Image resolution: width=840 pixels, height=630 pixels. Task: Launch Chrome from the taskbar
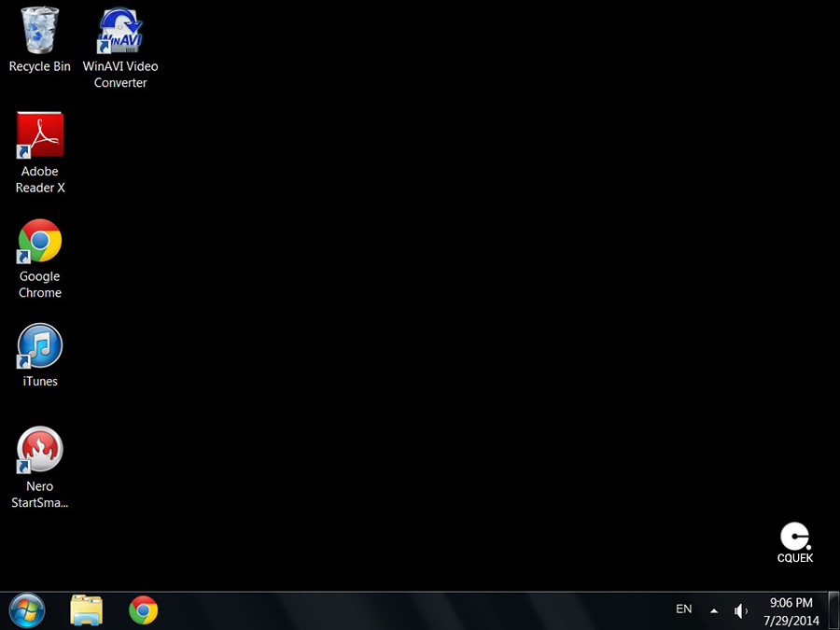143,610
